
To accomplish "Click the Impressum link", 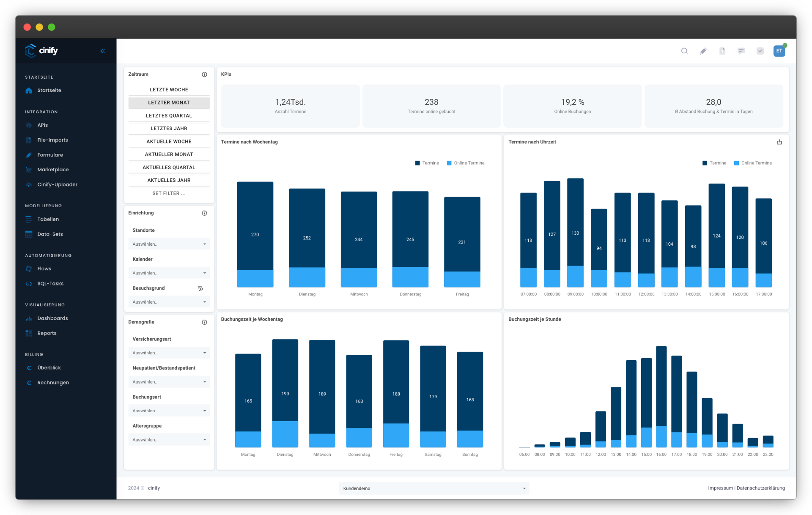I will click(720, 488).
